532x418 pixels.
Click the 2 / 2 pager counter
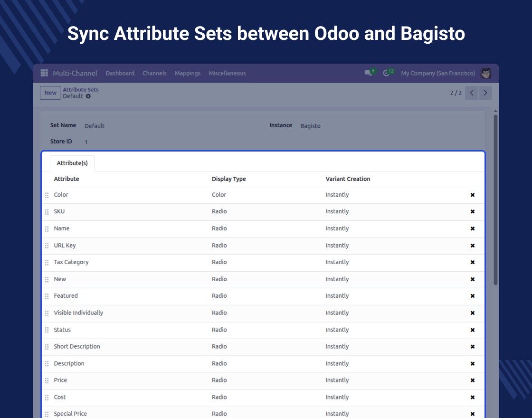pyautogui.click(x=456, y=93)
